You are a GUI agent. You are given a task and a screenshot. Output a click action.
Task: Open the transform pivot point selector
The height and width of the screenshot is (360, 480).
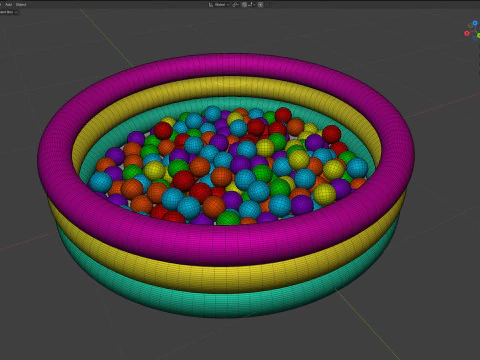(x=235, y=5)
